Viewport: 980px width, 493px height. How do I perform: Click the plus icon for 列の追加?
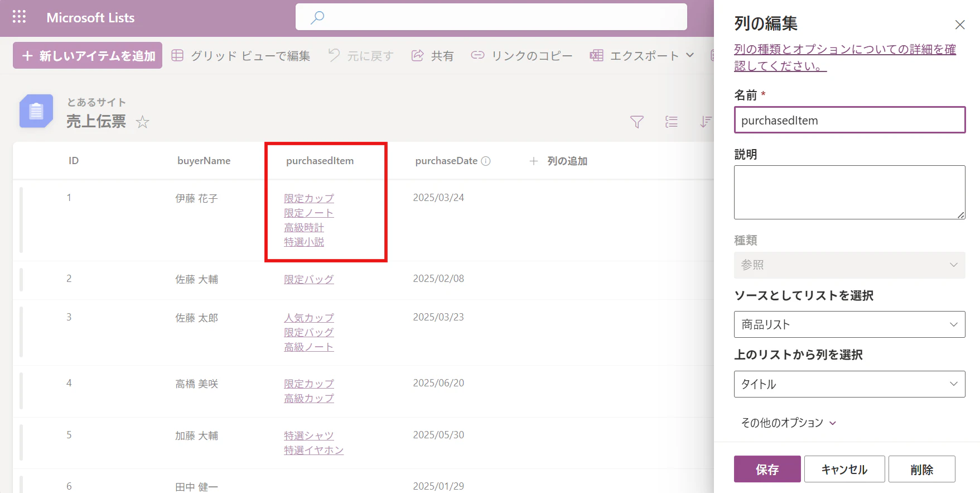(534, 161)
